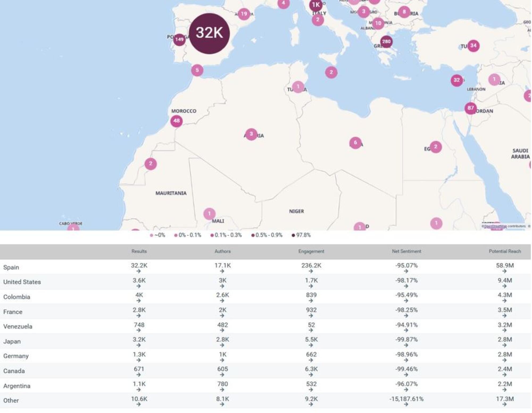Click the 6 marker over Libya
This screenshot has width=532, height=413.
(355, 143)
